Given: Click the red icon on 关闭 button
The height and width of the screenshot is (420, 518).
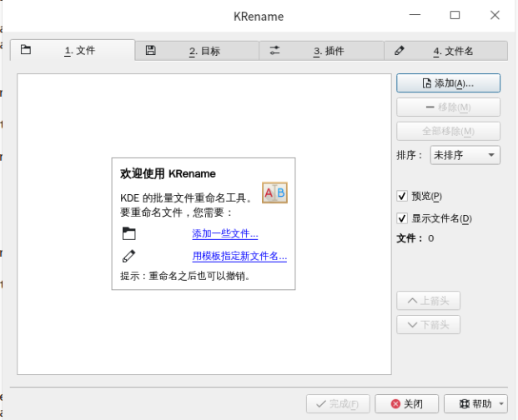Looking at the screenshot, I should pos(395,404).
